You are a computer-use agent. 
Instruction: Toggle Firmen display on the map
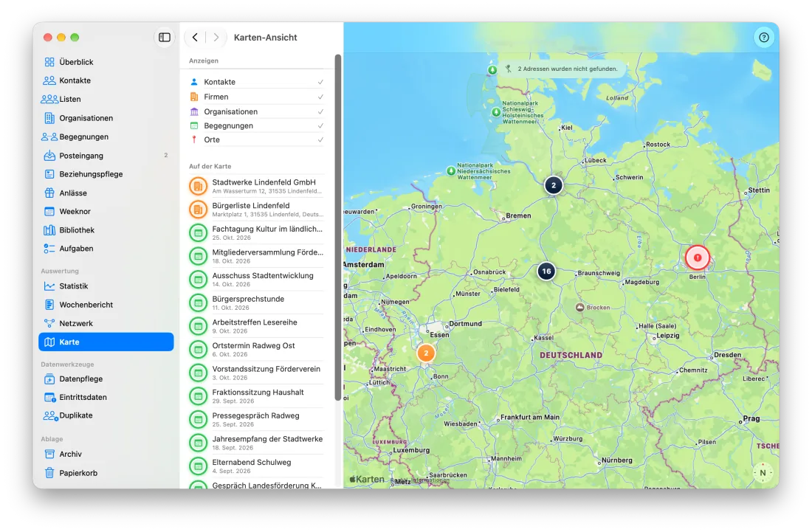[x=257, y=97]
